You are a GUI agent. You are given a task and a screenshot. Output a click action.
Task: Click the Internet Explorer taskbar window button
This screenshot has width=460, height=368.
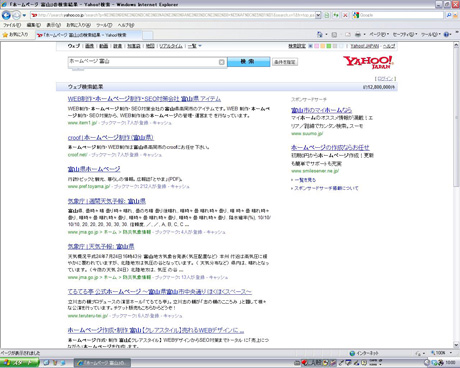(x=102, y=363)
